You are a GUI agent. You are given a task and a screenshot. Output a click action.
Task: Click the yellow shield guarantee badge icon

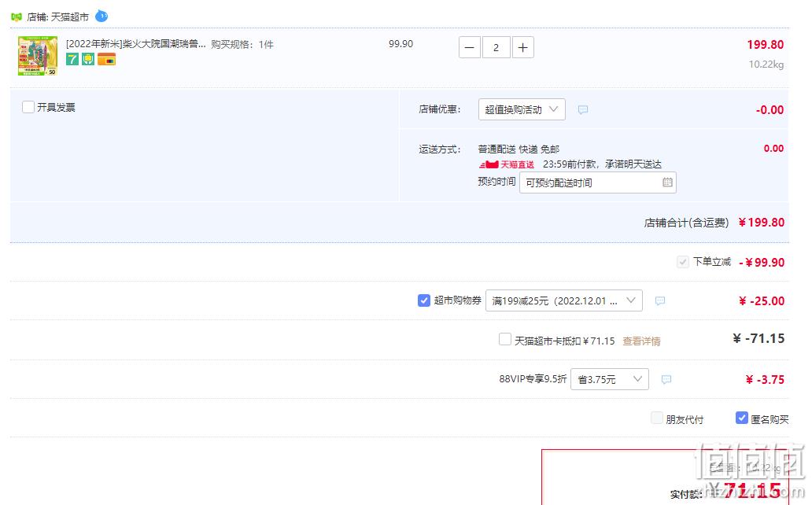[x=88, y=59]
